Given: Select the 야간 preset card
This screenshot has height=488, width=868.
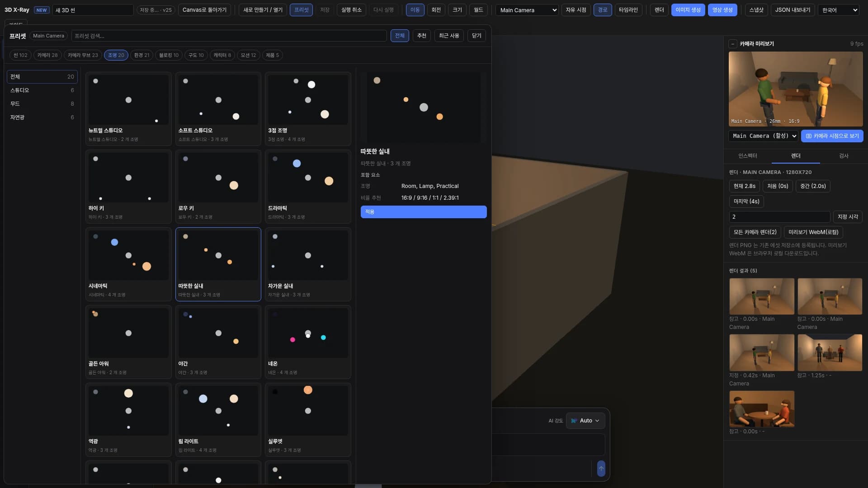Looking at the screenshot, I should (218, 342).
